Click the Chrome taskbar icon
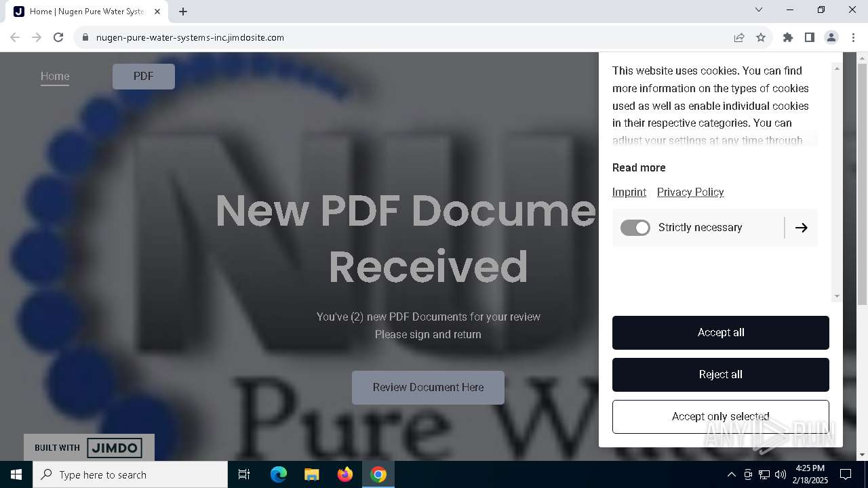The width and height of the screenshot is (868, 488). pos(378,474)
